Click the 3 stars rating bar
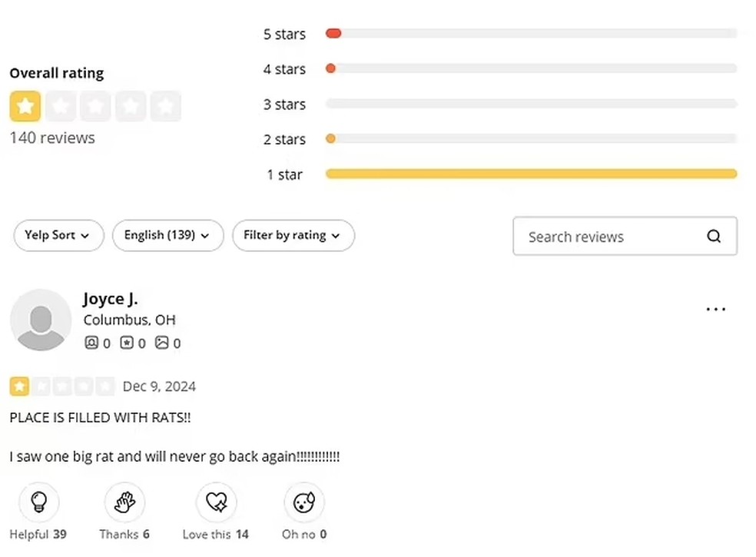Viewport: 756px width, 557px height. (x=532, y=104)
